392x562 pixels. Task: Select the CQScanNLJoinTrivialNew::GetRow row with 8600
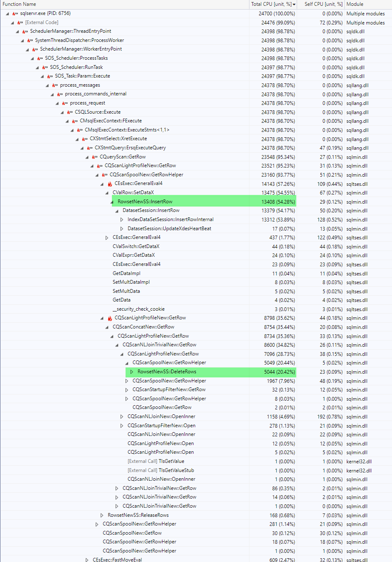pyautogui.click(x=196, y=345)
